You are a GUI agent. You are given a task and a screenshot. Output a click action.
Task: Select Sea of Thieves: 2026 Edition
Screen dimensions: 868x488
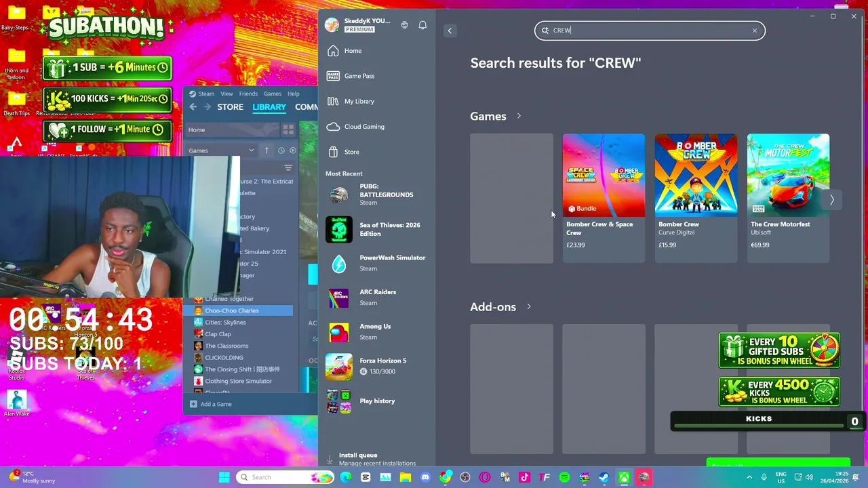377,229
